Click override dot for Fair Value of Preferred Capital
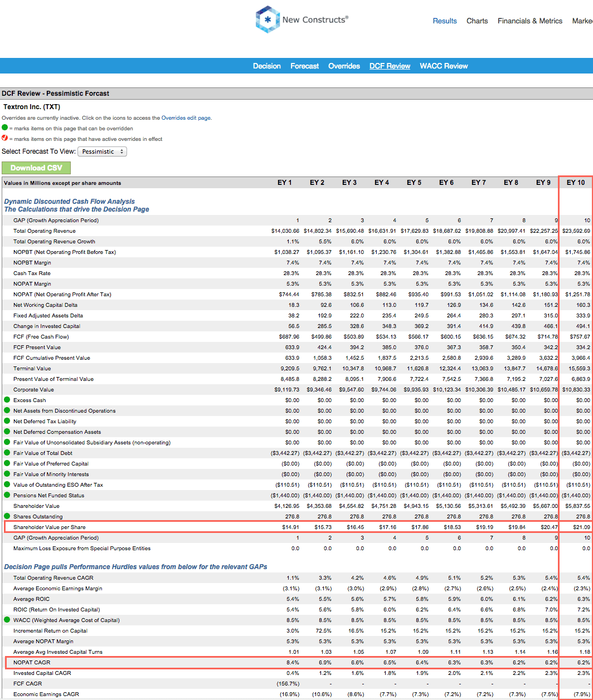The height and width of the screenshot is (700, 593). [7, 463]
